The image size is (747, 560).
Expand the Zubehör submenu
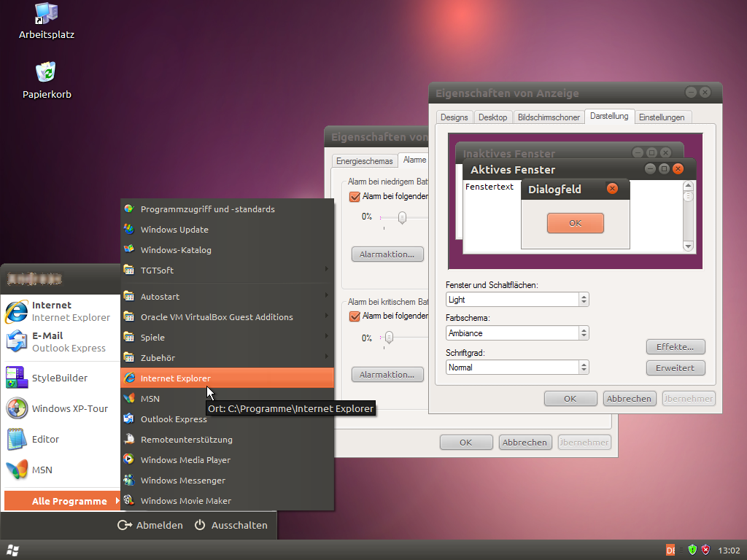click(228, 357)
